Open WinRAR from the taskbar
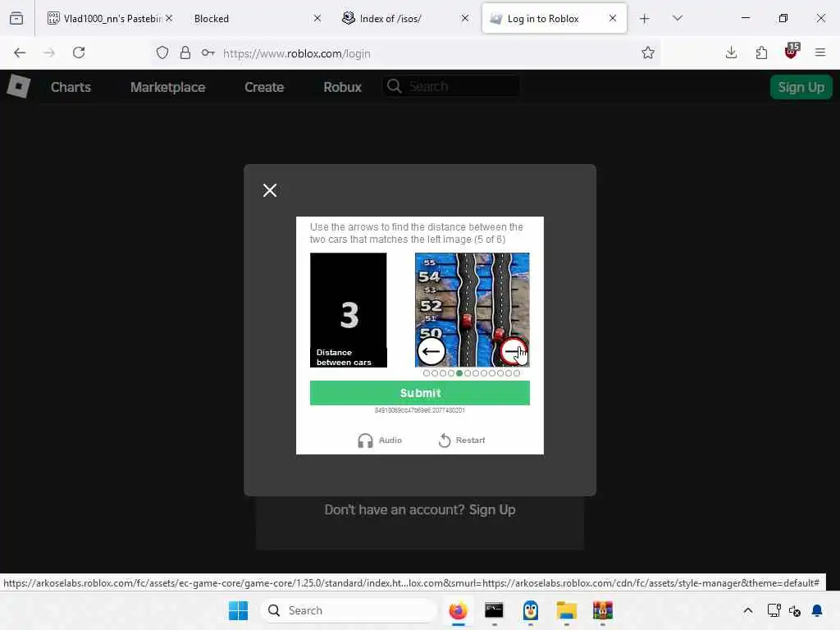 pyautogui.click(x=603, y=610)
